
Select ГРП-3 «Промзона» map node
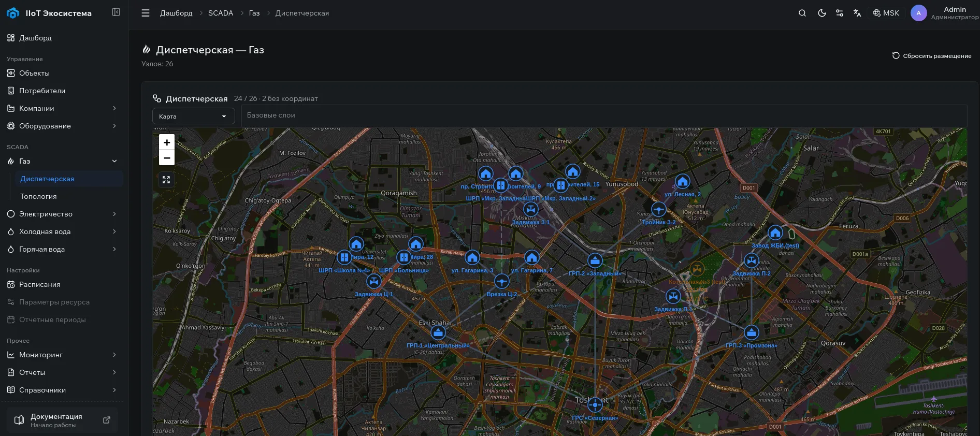click(752, 332)
